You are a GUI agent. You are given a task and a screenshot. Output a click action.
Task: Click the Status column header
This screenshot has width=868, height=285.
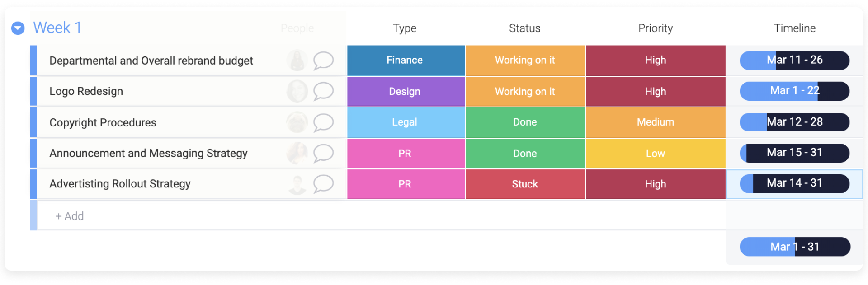525,28
